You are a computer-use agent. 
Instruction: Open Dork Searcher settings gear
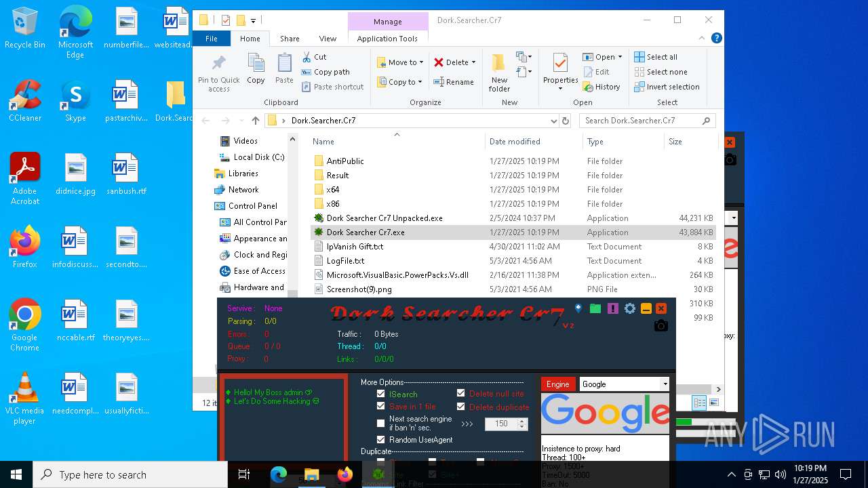pyautogui.click(x=630, y=308)
